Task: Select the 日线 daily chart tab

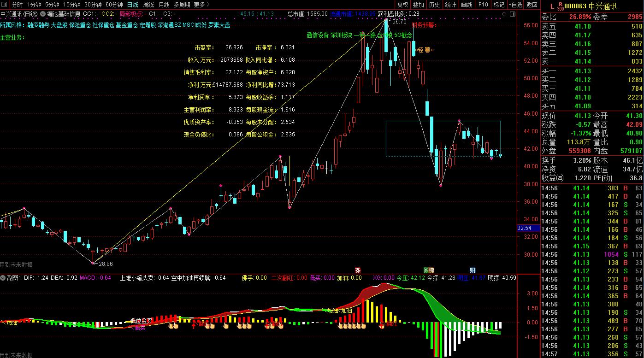Action: pyautogui.click(x=133, y=5)
